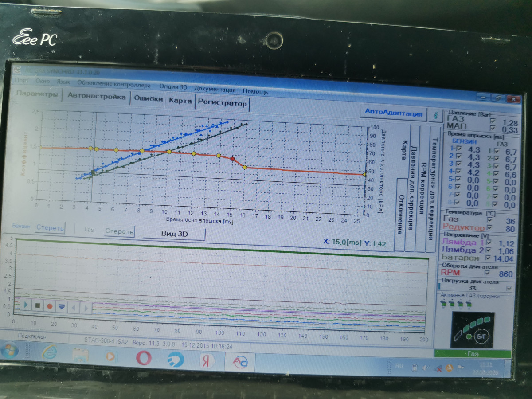
Task: Toggle the first active gas injector icon
Action: coord(443,304)
